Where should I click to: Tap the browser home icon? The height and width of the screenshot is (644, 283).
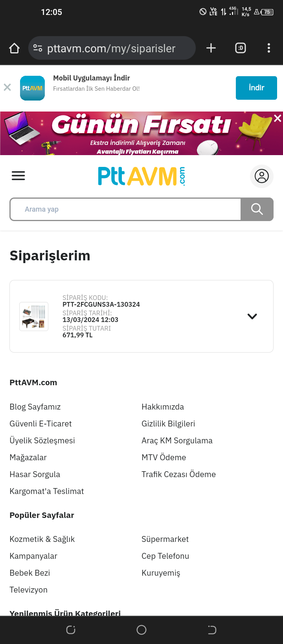pos(15,48)
